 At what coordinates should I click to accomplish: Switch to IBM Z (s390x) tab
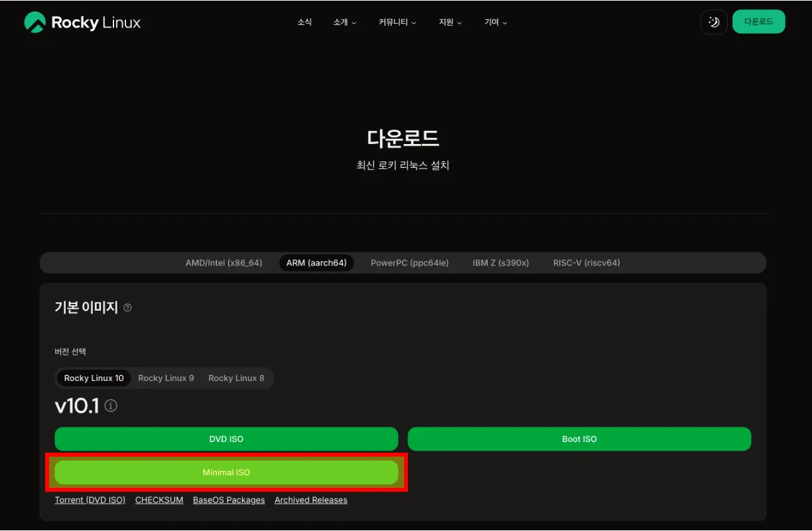(501, 263)
